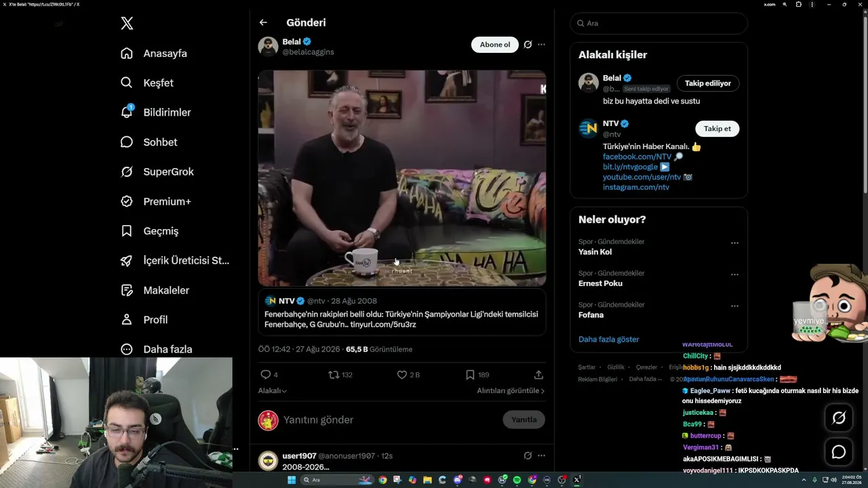Click the Grok icon on user1907's reply

(x=528, y=455)
